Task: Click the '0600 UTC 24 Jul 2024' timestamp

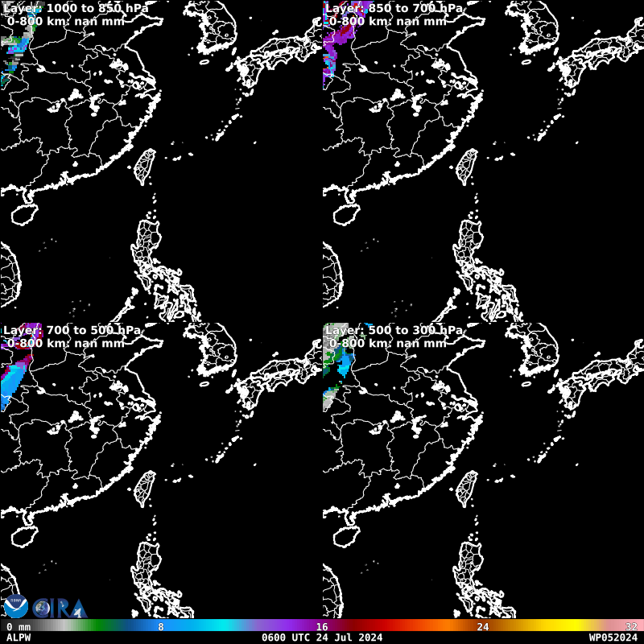Action: pos(322,638)
